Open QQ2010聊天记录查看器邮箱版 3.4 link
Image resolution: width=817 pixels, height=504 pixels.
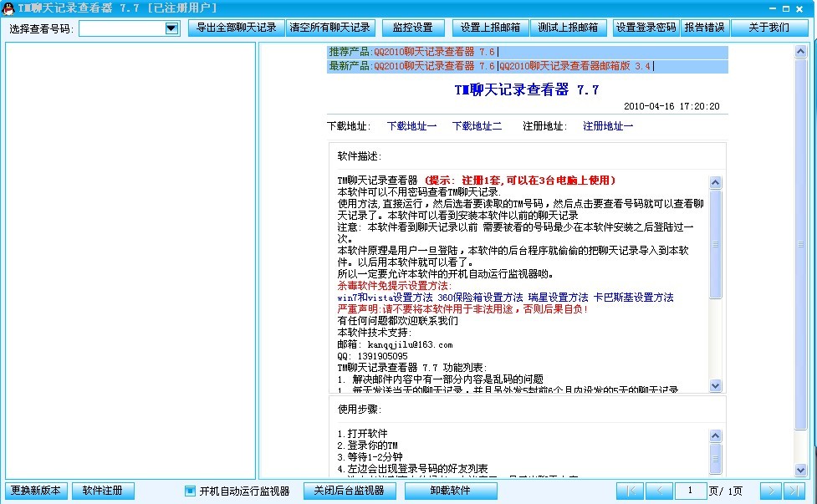575,66
